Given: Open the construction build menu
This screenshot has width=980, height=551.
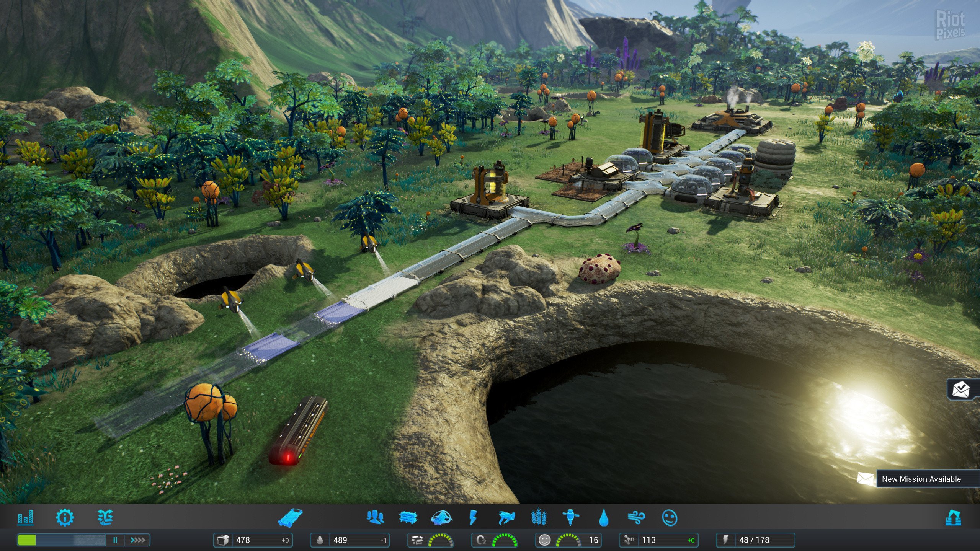Looking at the screenshot, I should point(291,518).
